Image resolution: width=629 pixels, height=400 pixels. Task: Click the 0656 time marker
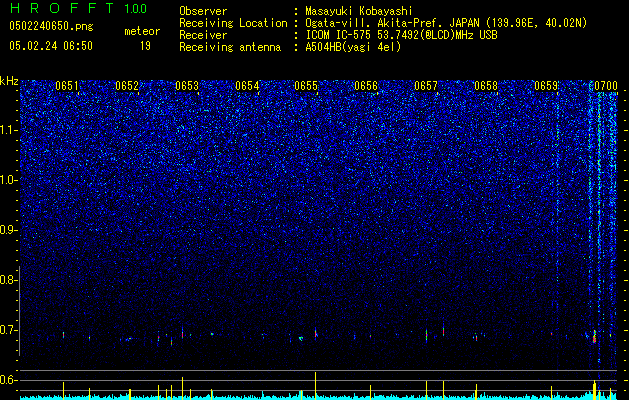tap(366, 86)
